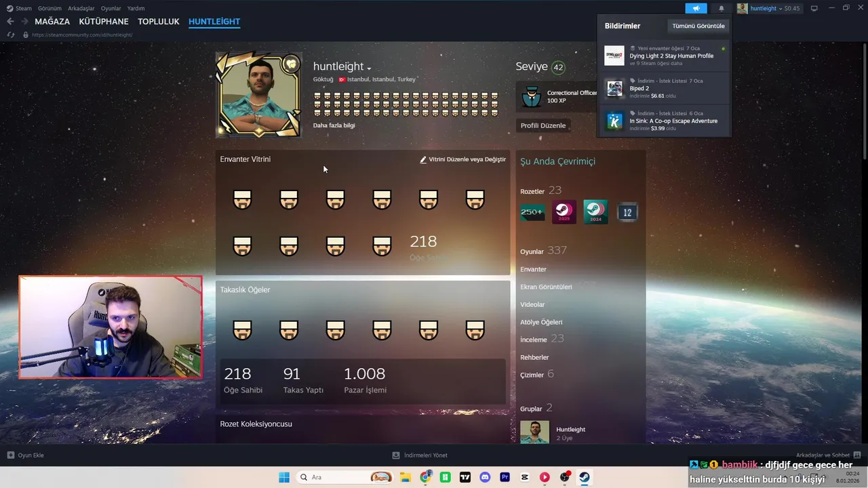Switch to the MAĞAZA tab
Image resolution: width=868 pixels, height=488 pixels.
click(52, 22)
